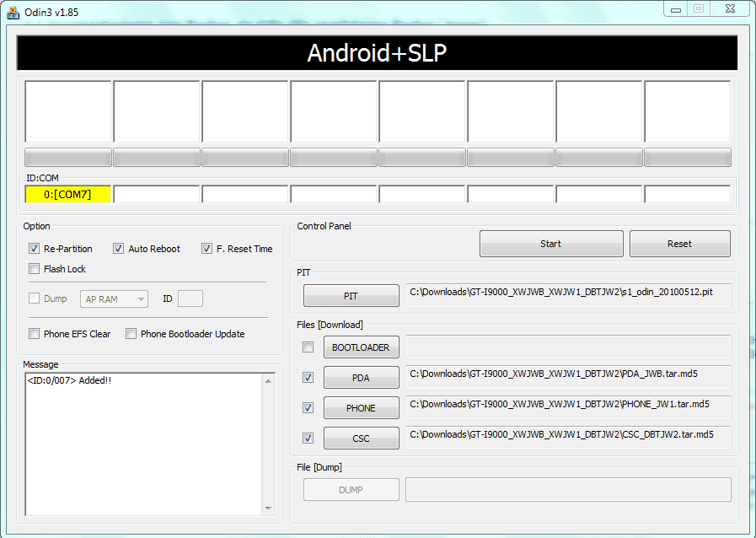This screenshot has height=538, width=756.
Task: Uncheck the PDA file checkbox
Action: click(x=308, y=377)
